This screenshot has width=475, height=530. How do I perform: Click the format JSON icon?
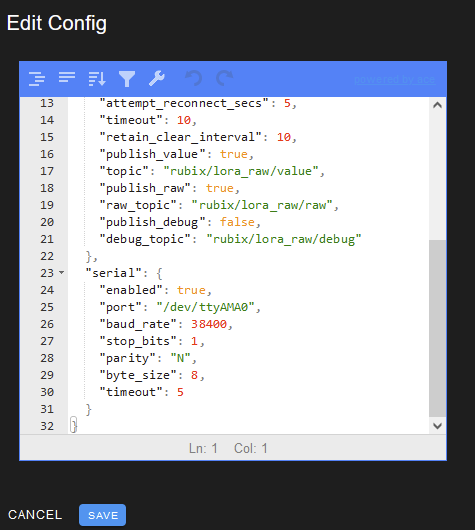37,79
